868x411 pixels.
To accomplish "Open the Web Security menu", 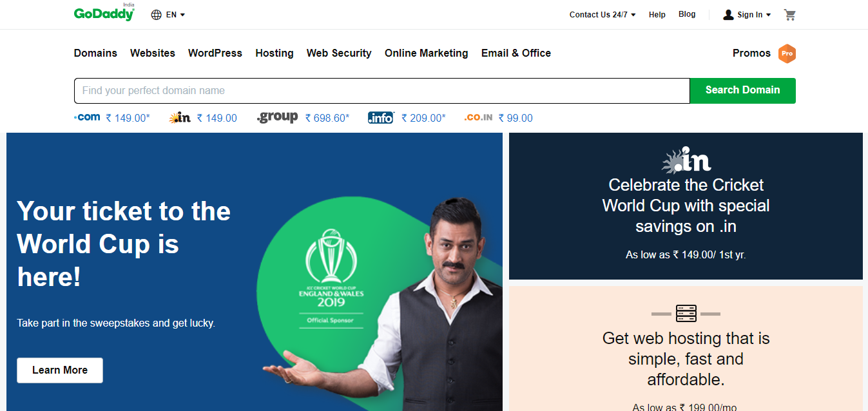I will click(x=338, y=53).
